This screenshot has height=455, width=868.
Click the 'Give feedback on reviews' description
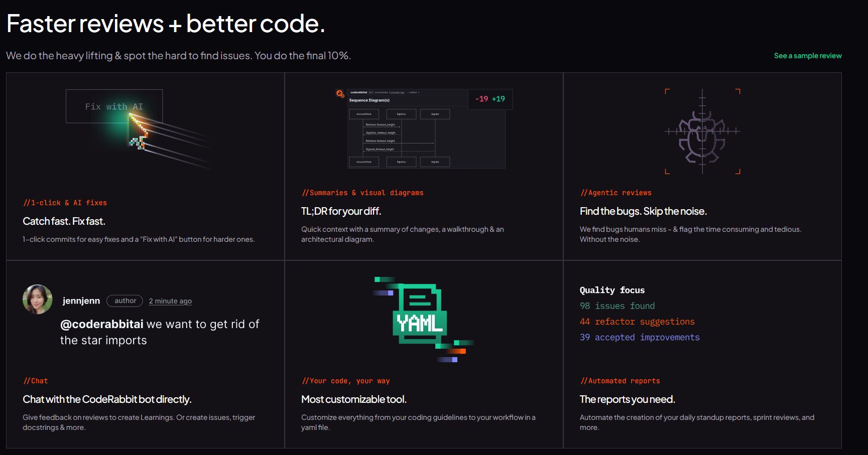click(x=139, y=422)
